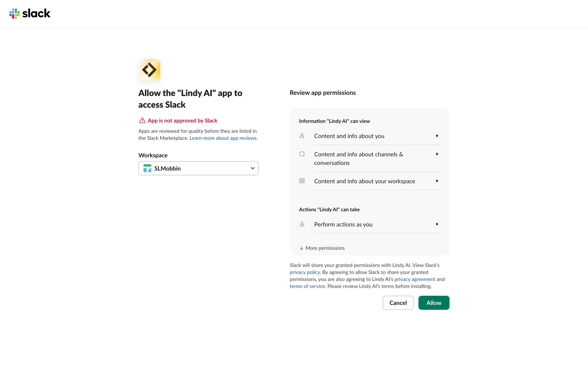Open the SLMobbin workspace dropdown
Viewport: 588px width, 368px height.
click(198, 168)
